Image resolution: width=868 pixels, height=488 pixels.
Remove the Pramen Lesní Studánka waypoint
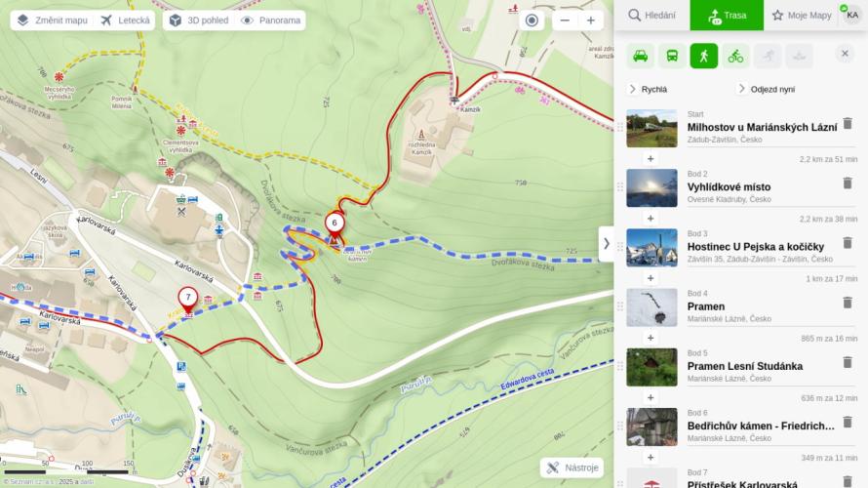point(847,362)
